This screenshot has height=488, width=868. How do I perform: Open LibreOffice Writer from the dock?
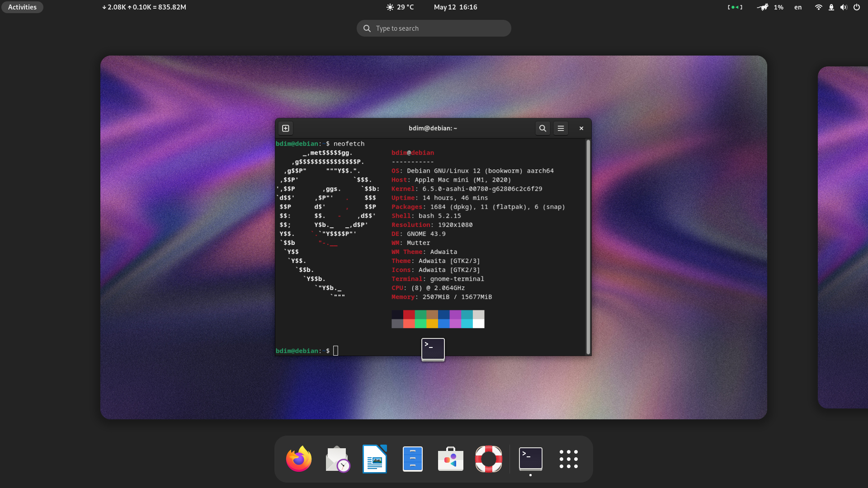pyautogui.click(x=375, y=459)
